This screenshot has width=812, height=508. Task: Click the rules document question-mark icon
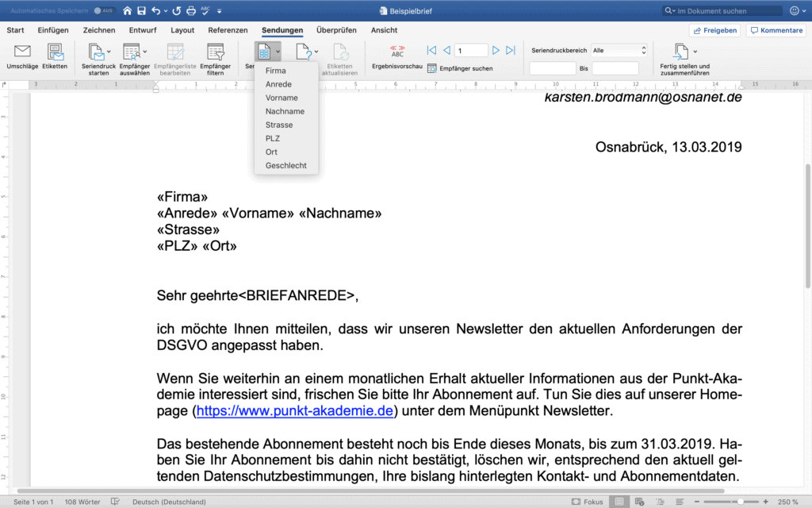tap(304, 52)
